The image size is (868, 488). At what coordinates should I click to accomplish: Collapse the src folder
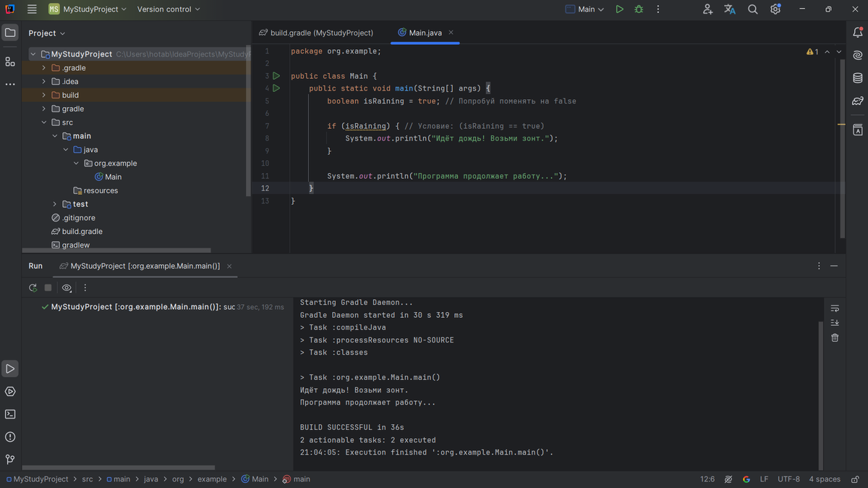tap(44, 122)
